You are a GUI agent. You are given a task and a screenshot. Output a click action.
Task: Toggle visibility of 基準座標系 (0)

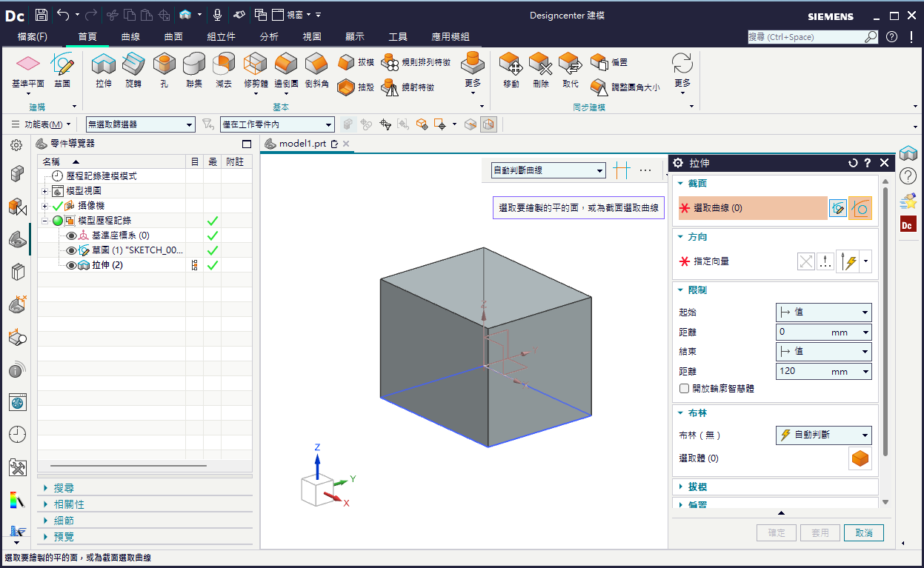(x=72, y=235)
